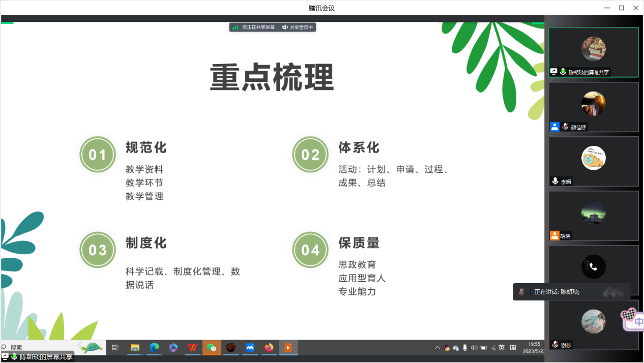Click the taskbar search box
Screen dimensions: 644x363
(x=53, y=348)
